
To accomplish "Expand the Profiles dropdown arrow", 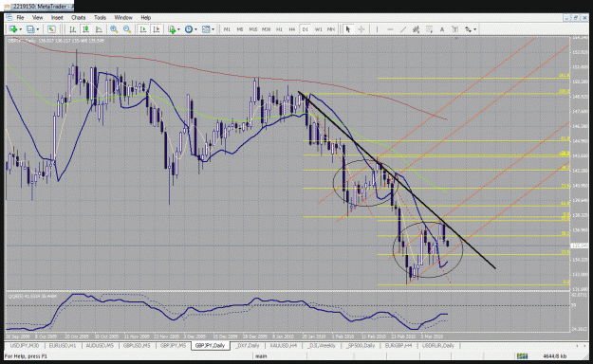I will (37, 29).
